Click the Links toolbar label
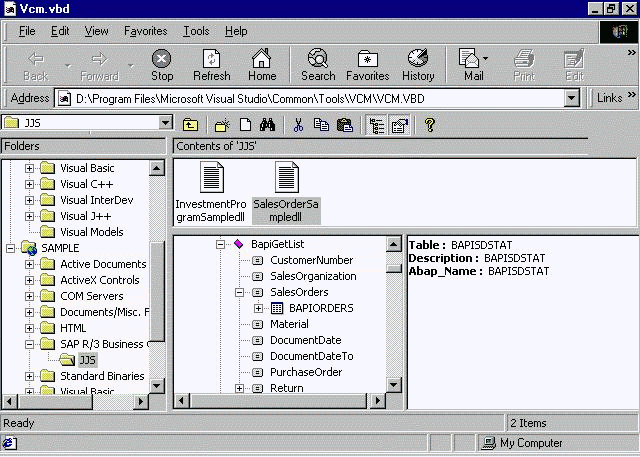This screenshot has width=640, height=457. coord(609,98)
